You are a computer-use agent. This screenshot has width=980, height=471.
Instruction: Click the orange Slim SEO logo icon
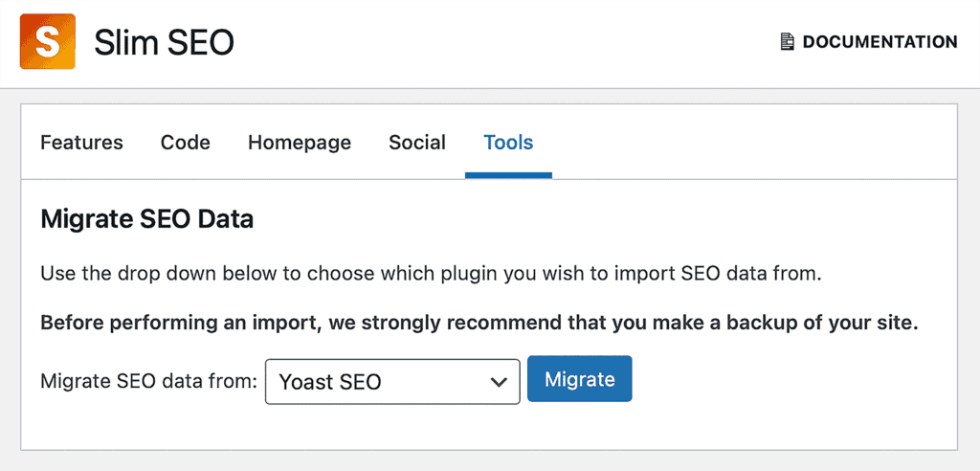click(48, 42)
